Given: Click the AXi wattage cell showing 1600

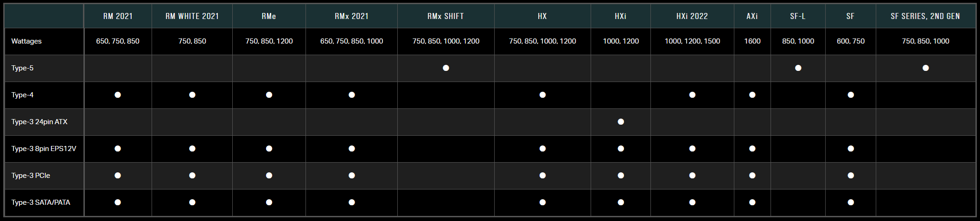Looking at the screenshot, I should [752, 41].
